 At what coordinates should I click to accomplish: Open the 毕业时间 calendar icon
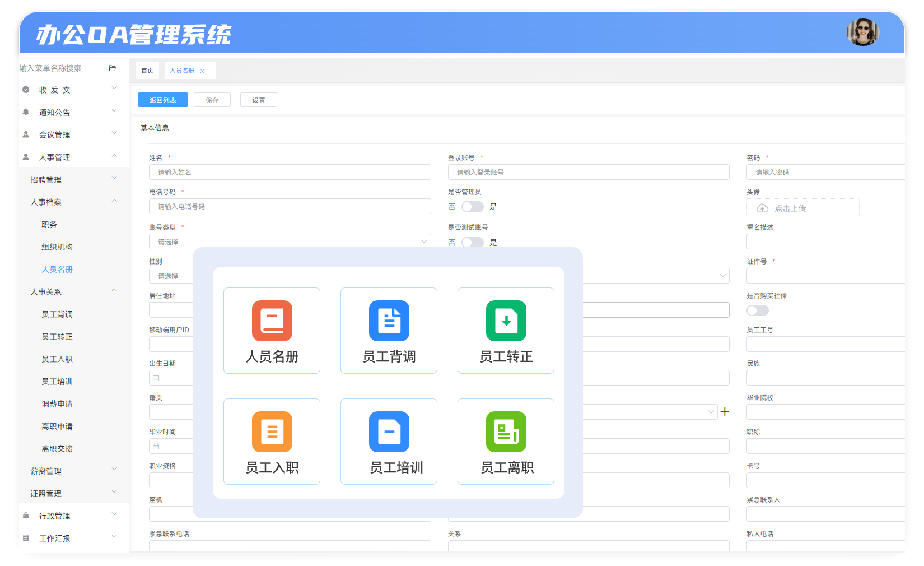(156, 447)
